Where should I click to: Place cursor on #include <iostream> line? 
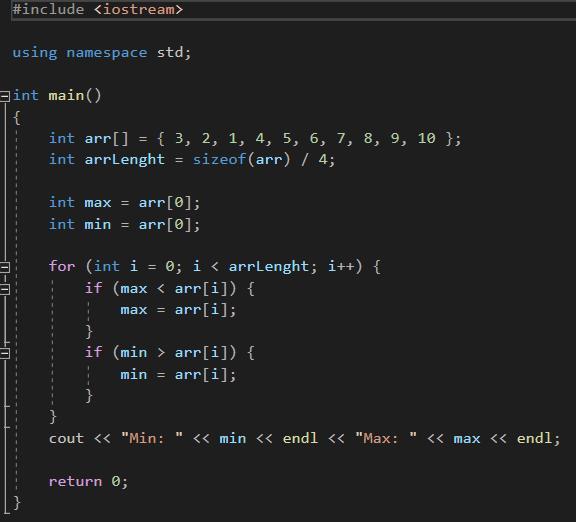pyautogui.click(x=97, y=10)
